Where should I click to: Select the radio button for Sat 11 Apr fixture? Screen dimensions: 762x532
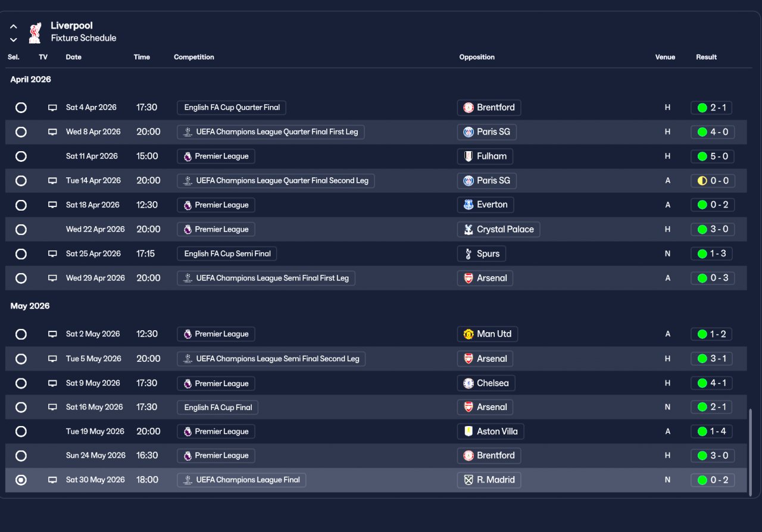click(x=21, y=157)
